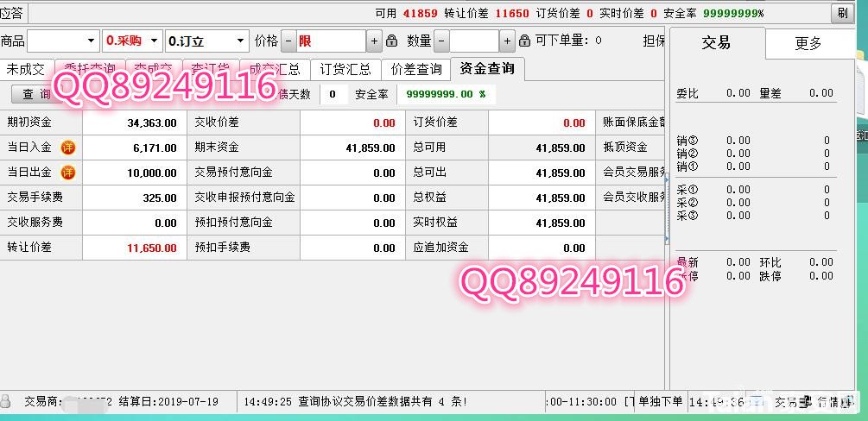Click the 实时权益 value 41,859.00
Screen dimensions: 868x421
(561, 223)
